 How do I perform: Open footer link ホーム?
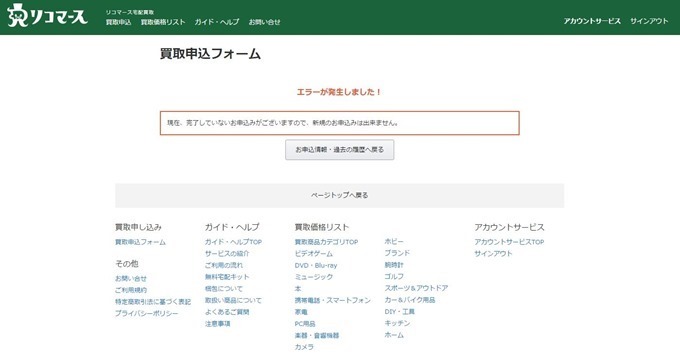(x=394, y=335)
